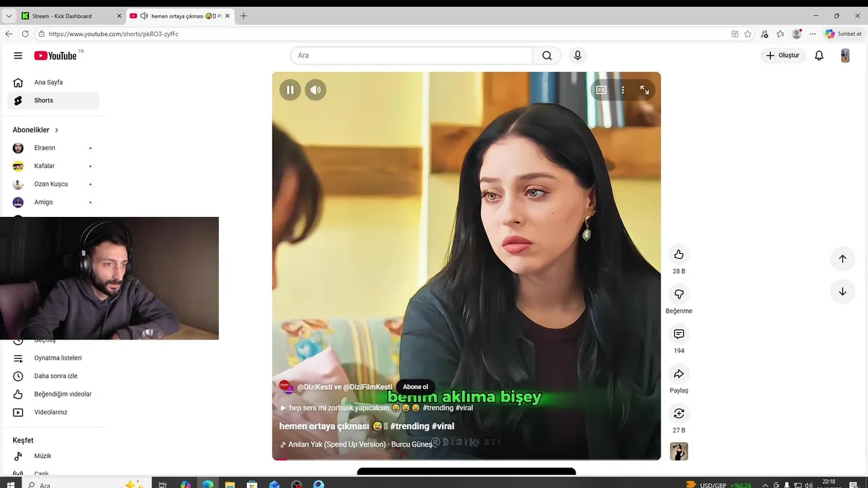Open the browser media control icon
The height and width of the screenshot is (488, 868).
click(x=764, y=34)
